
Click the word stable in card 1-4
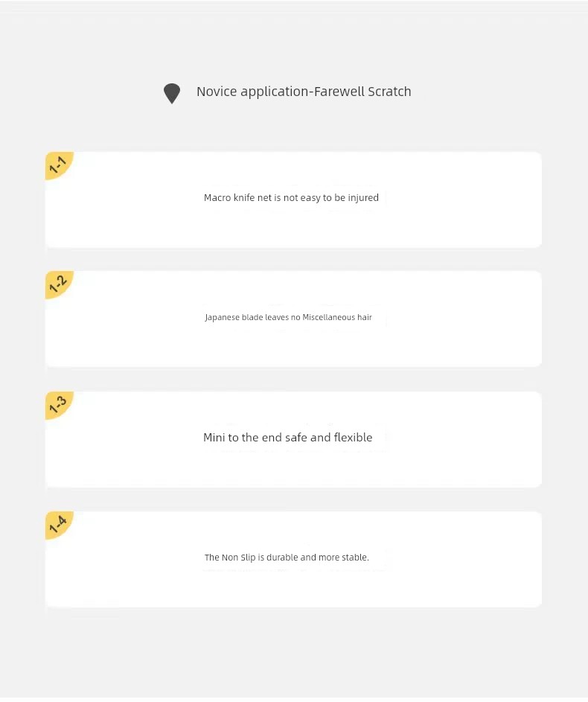point(355,558)
